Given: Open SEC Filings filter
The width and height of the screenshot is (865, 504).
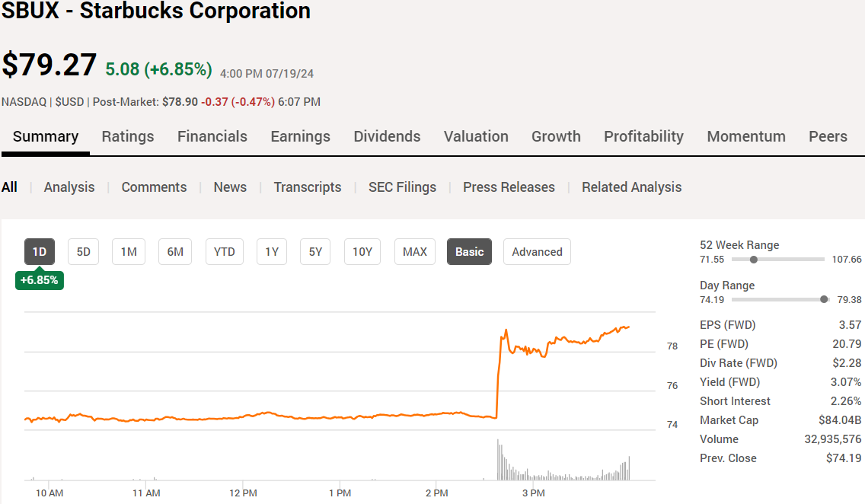Looking at the screenshot, I should 402,187.
